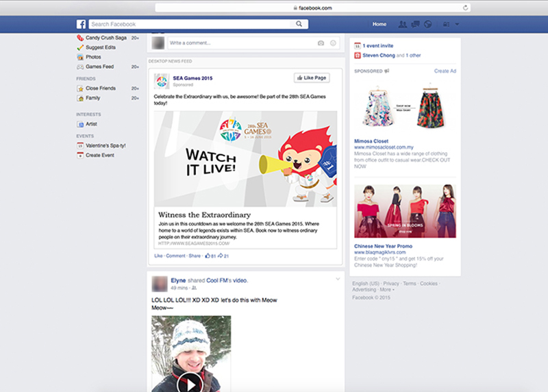Open account menu dropdown arrow

[x=457, y=25]
